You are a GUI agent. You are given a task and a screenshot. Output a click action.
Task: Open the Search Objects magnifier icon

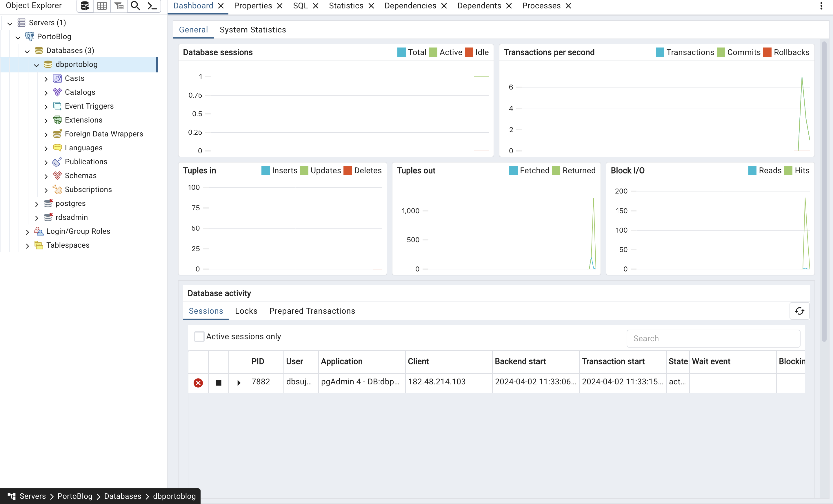[135, 6]
